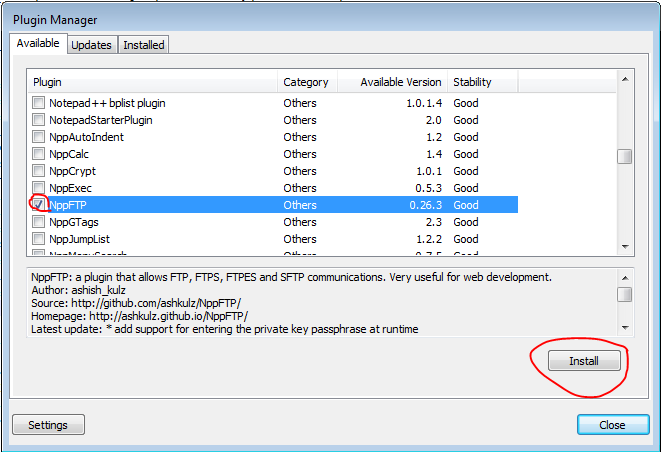Click the plugin list scrollbar thumb
This screenshot has width=661, height=452.
point(625,156)
